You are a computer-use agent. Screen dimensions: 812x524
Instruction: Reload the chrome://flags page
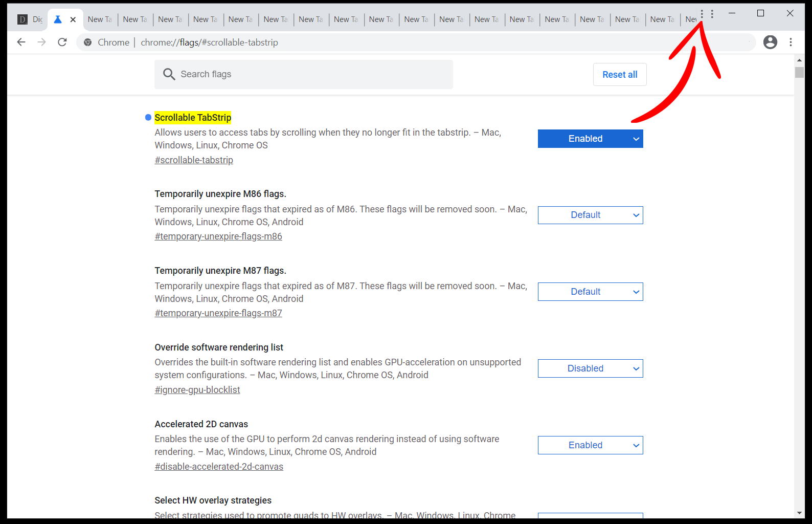[62, 42]
